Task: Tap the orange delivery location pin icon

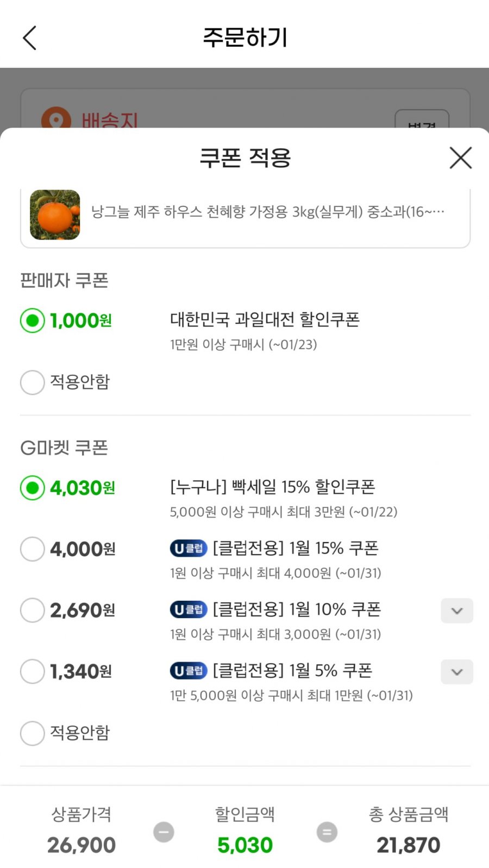Action: (x=56, y=118)
